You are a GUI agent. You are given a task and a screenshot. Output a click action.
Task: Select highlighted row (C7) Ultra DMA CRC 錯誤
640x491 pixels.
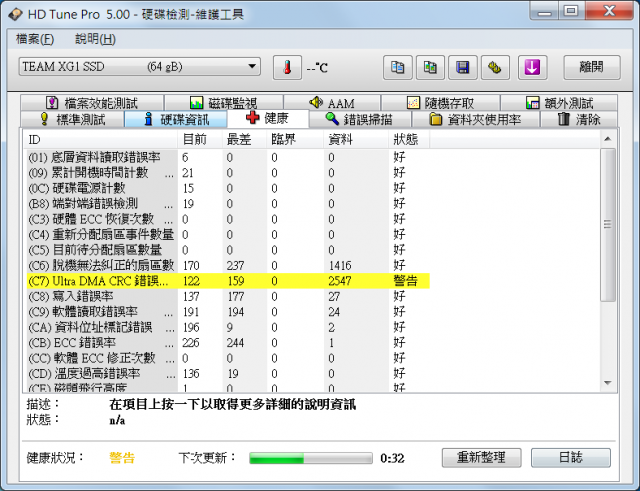(228, 281)
